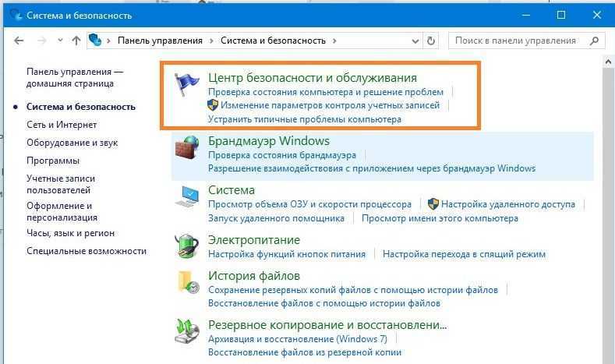Click Просмотр объема ОЗУ и скорости процессора
This screenshot has height=364, width=615.
pyautogui.click(x=309, y=204)
